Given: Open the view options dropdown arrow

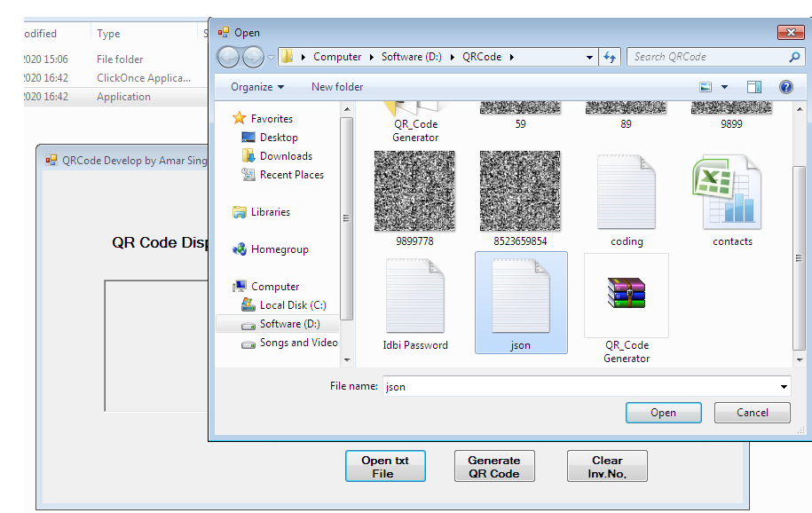Looking at the screenshot, I should point(724,87).
